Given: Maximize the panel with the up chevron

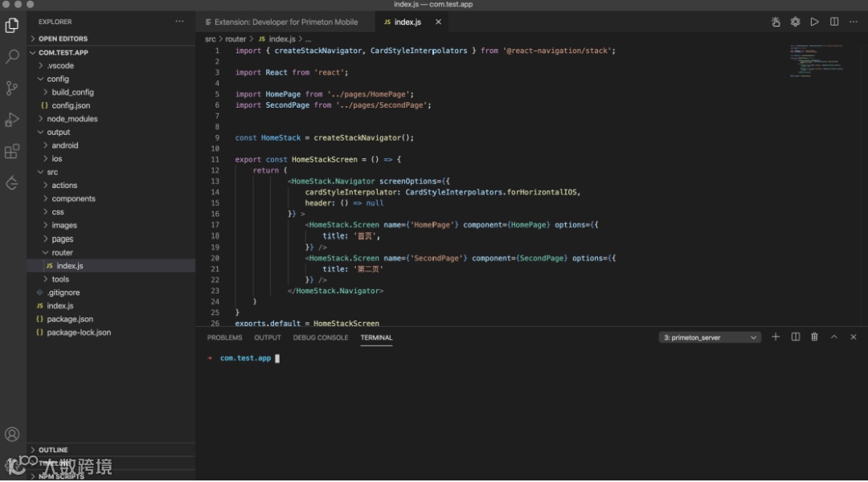Looking at the screenshot, I should click(834, 337).
